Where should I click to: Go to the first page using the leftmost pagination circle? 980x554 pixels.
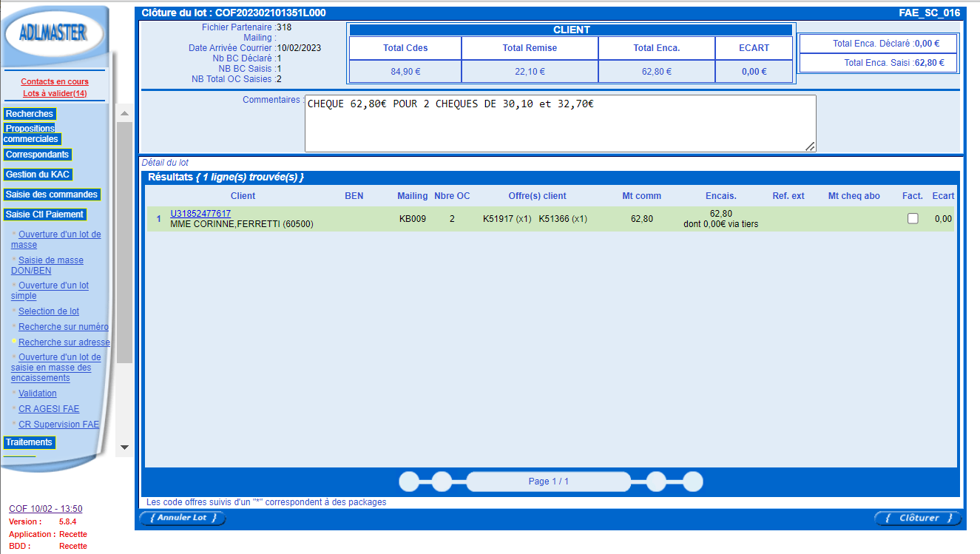pyautogui.click(x=409, y=482)
